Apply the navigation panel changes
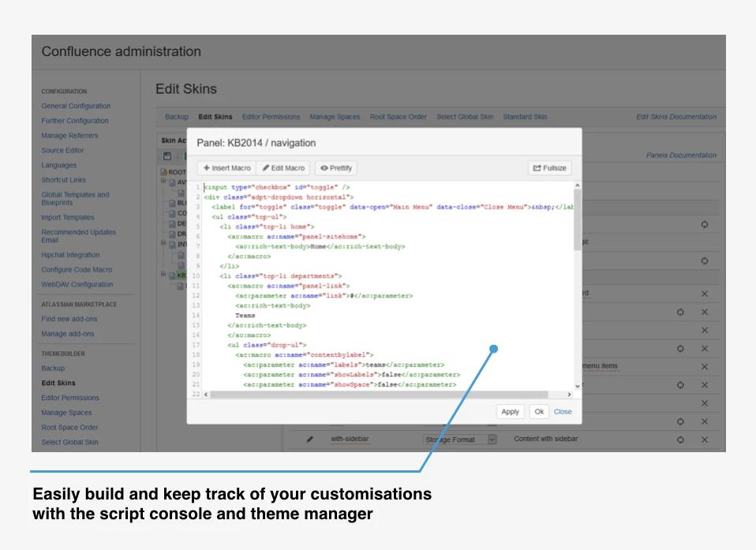The image size is (756, 550). pyautogui.click(x=510, y=412)
